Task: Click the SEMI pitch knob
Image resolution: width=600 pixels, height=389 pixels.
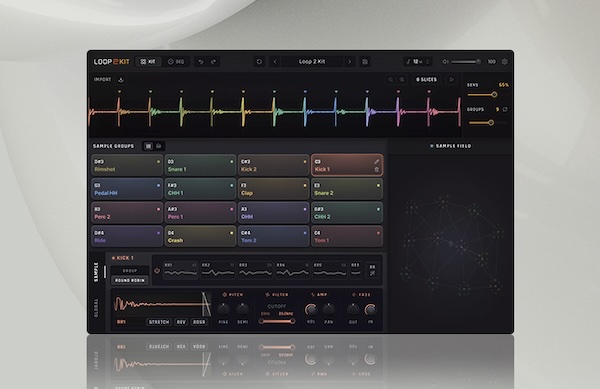Action: coord(243,309)
